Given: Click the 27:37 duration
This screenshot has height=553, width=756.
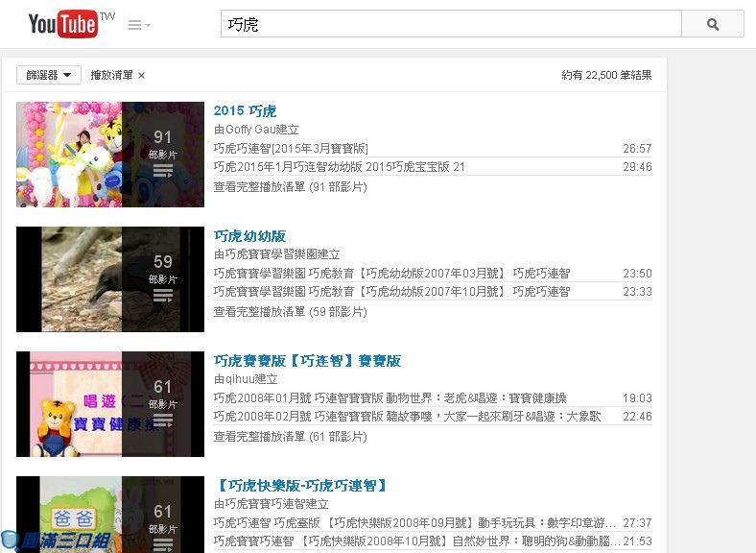Looking at the screenshot, I should (x=637, y=523).
